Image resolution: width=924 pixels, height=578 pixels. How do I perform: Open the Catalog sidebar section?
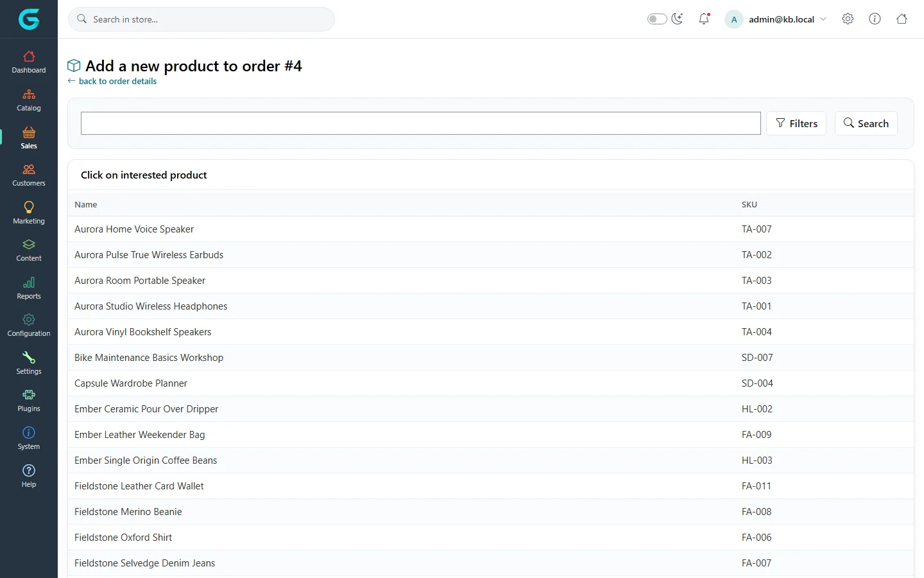[29, 100]
